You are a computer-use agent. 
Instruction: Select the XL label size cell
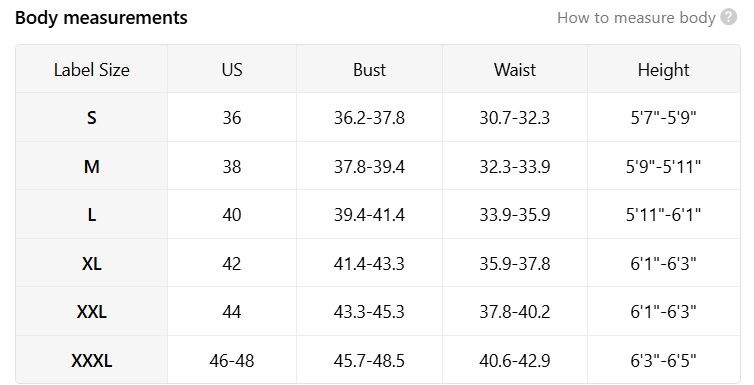click(x=91, y=263)
